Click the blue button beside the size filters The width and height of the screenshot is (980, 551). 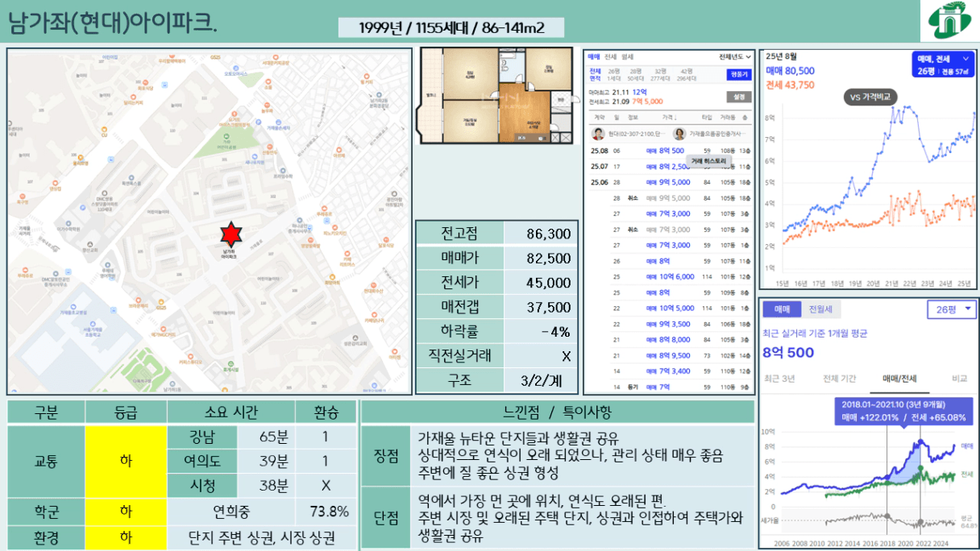click(738, 75)
